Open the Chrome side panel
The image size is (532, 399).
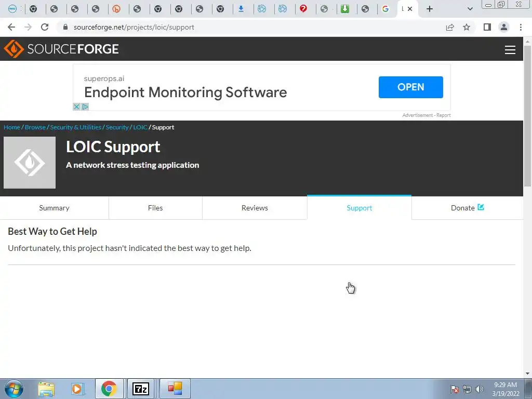click(487, 27)
